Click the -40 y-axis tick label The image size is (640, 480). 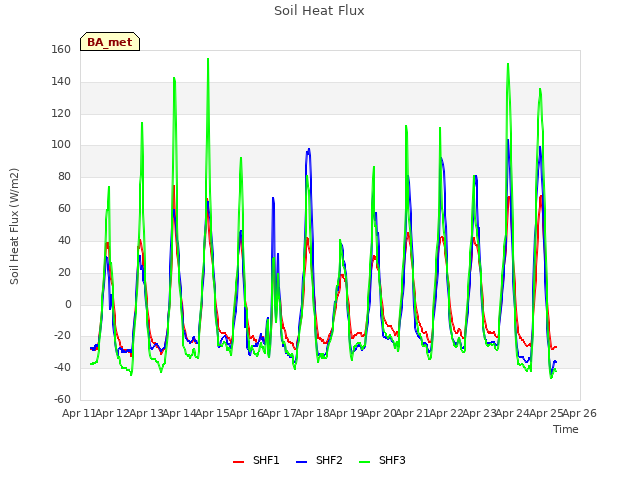pos(62,367)
